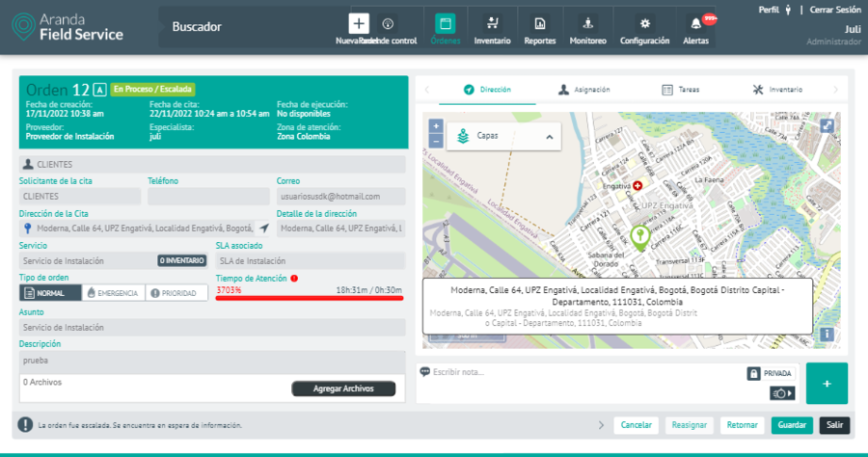Viewport: 868px width, 457px height.
Task: Click the Dirección de la Cita field
Action: (x=145, y=228)
